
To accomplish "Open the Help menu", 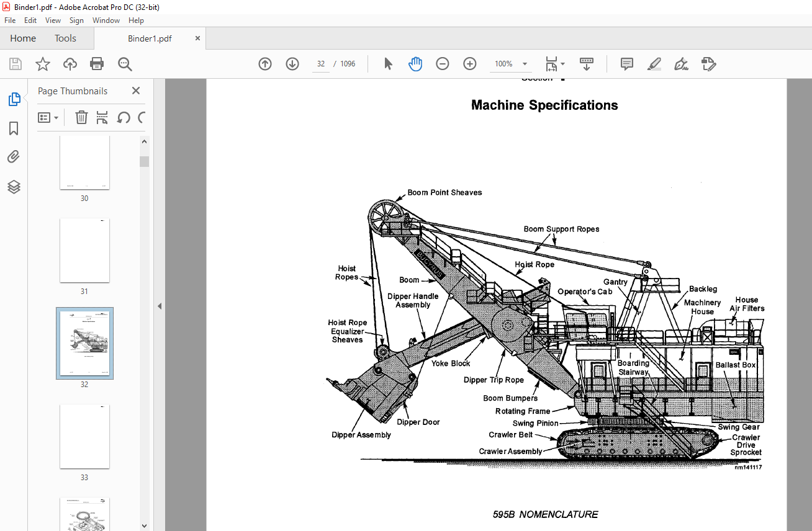I will point(136,20).
